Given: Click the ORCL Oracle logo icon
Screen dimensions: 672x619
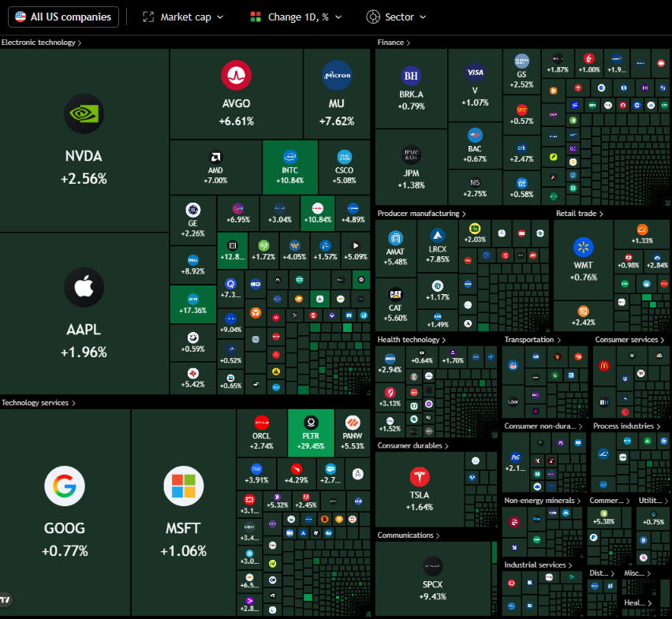Looking at the screenshot, I should (261, 423).
